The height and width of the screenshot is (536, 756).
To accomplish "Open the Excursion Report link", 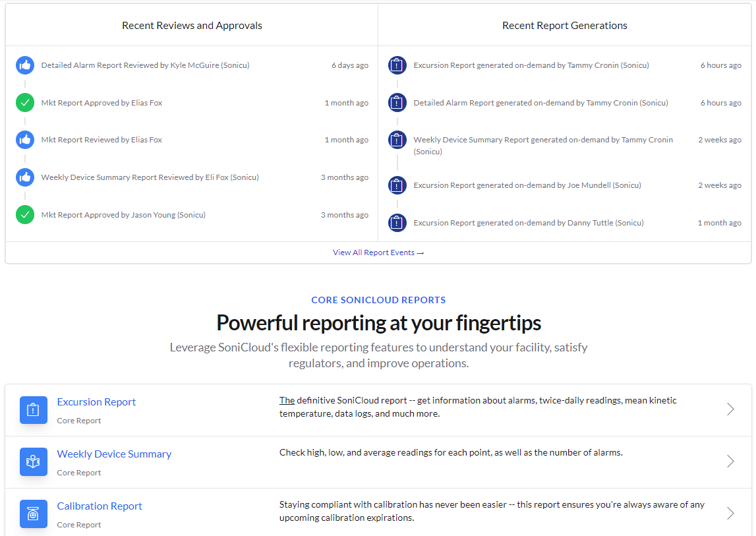I will pyautogui.click(x=96, y=402).
